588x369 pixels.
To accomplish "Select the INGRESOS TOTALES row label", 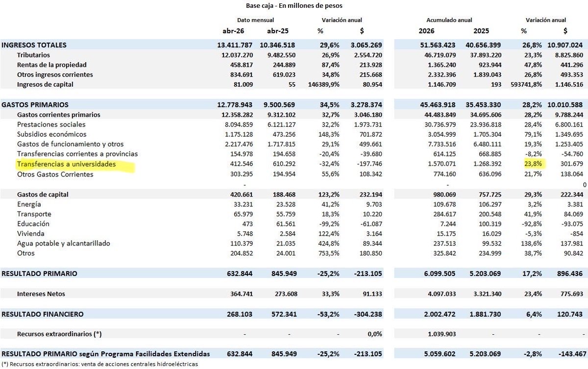I will (x=34, y=45).
